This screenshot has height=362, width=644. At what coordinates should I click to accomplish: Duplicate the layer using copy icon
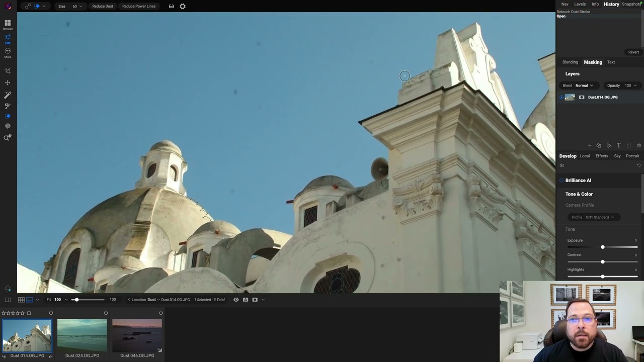pyautogui.click(x=599, y=146)
